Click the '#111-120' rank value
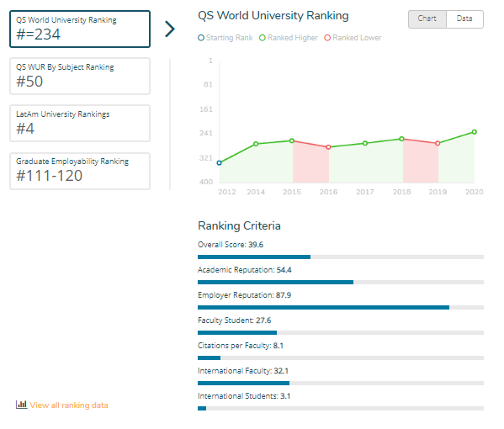 (x=49, y=176)
